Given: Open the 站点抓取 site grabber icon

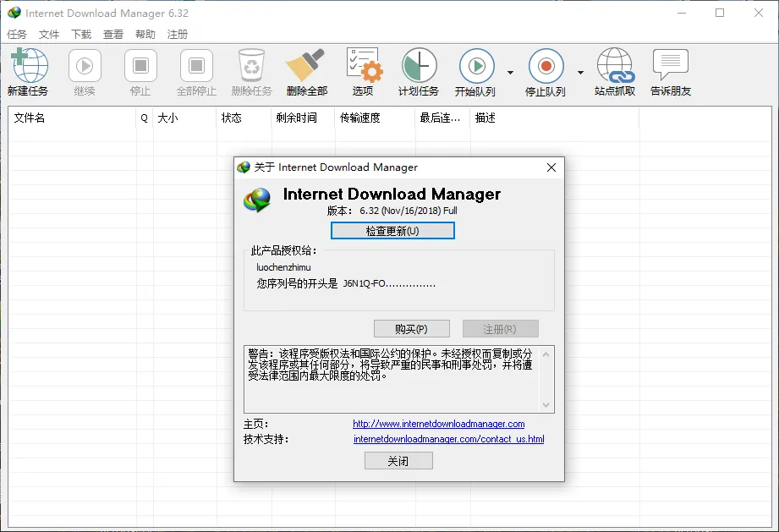Looking at the screenshot, I should click(x=615, y=67).
